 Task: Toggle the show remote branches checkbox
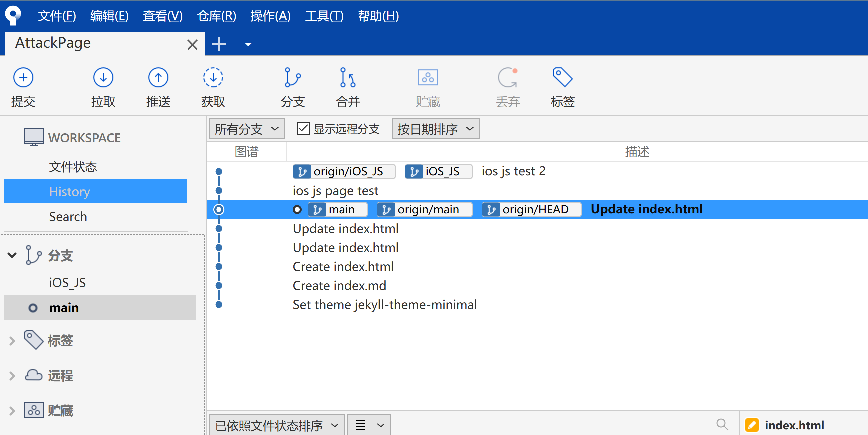point(303,128)
